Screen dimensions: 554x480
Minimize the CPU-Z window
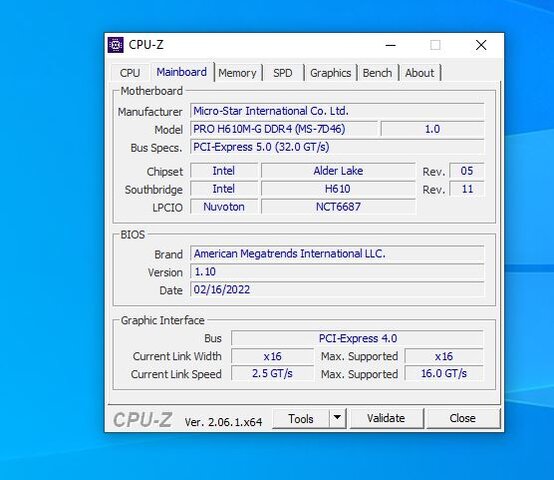(x=390, y=45)
